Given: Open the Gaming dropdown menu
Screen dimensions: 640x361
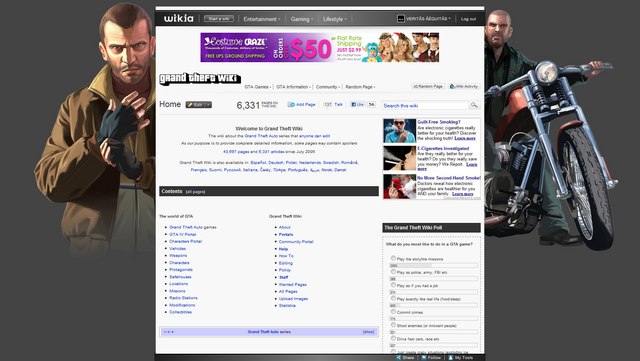Looking at the screenshot, I should (302, 19).
